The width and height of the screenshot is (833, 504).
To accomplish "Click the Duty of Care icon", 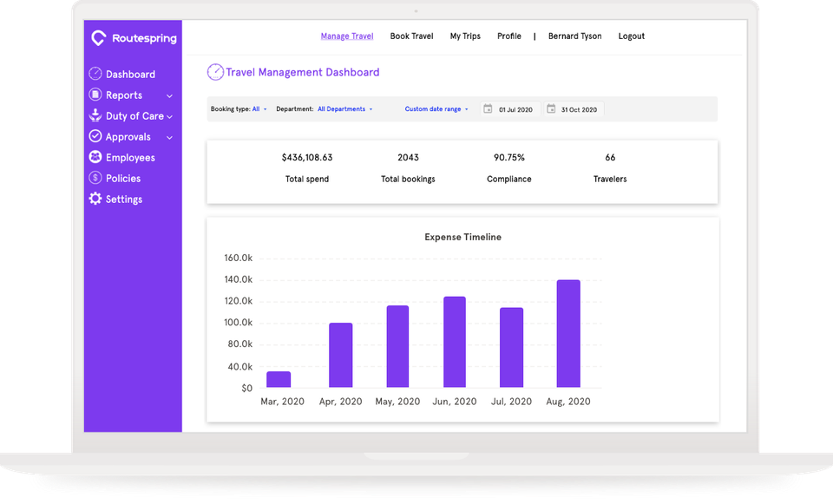I will tap(95, 115).
